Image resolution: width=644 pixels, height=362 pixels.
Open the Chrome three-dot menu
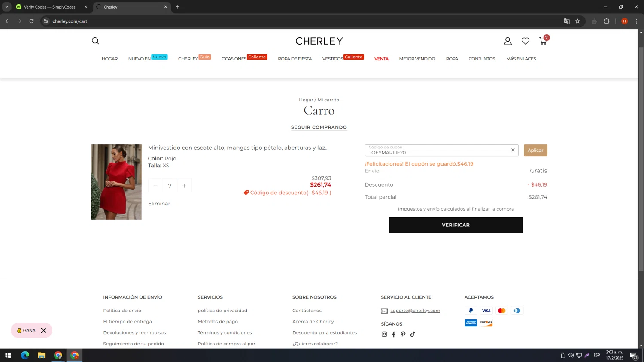point(636,21)
